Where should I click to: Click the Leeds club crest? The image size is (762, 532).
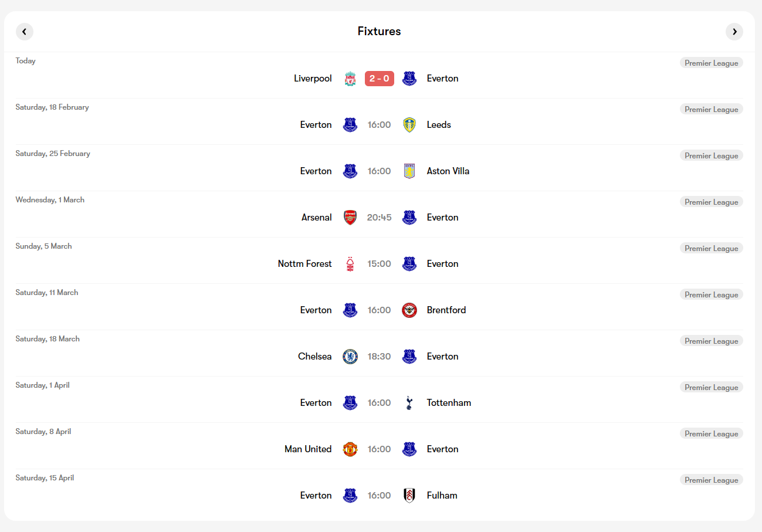pos(409,125)
